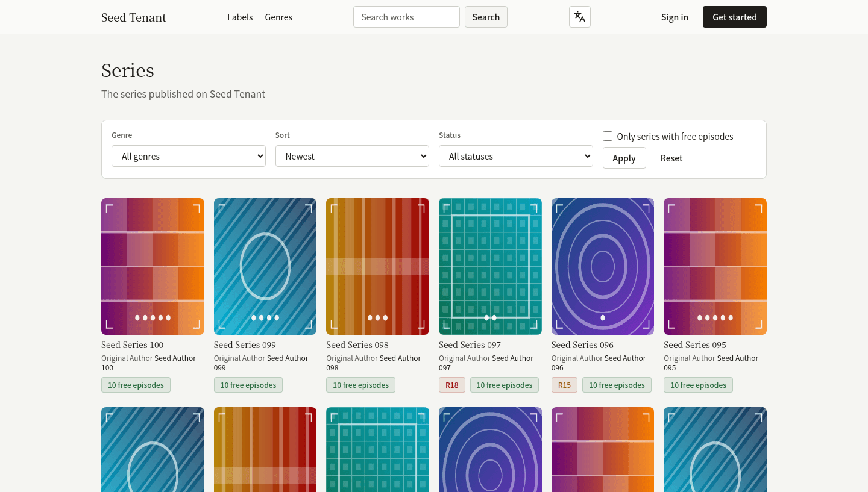
Task: Enable only series with free episodes checkbox
Action: (x=608, y=136)
